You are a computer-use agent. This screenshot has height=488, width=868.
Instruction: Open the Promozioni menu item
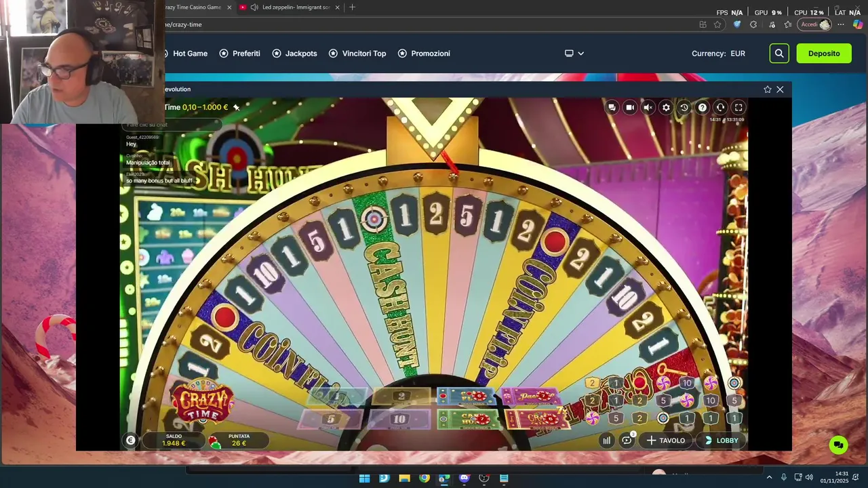pos(424,54)
